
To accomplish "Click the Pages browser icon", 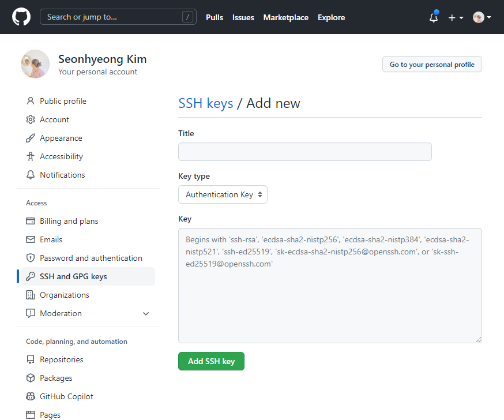I will 31,415.
